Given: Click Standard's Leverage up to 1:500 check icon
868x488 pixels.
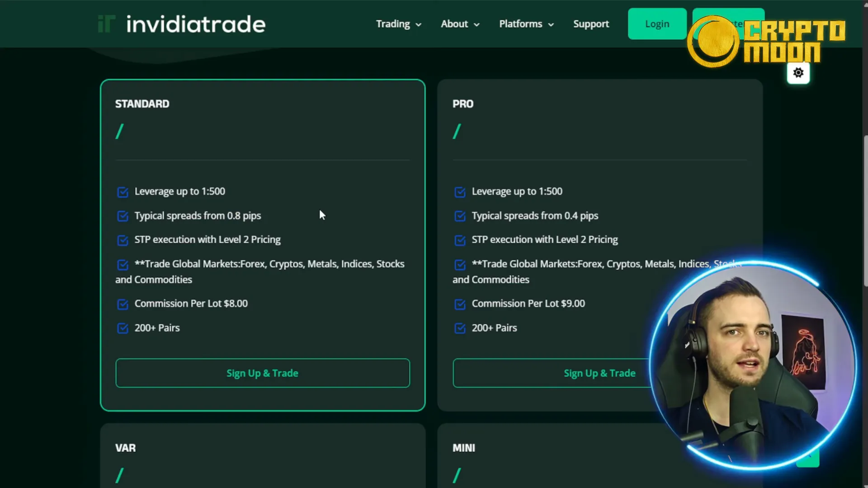Looking at the screenshot, I should pyautogui.click(x=123, y=192).
